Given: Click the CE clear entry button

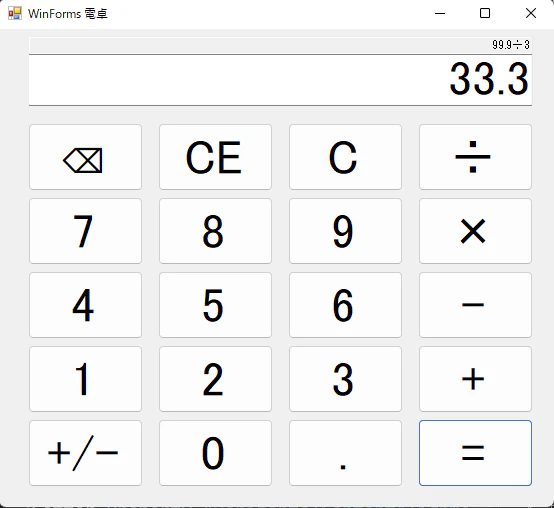Looking at the screenshot, I should (x=215, y=157).
